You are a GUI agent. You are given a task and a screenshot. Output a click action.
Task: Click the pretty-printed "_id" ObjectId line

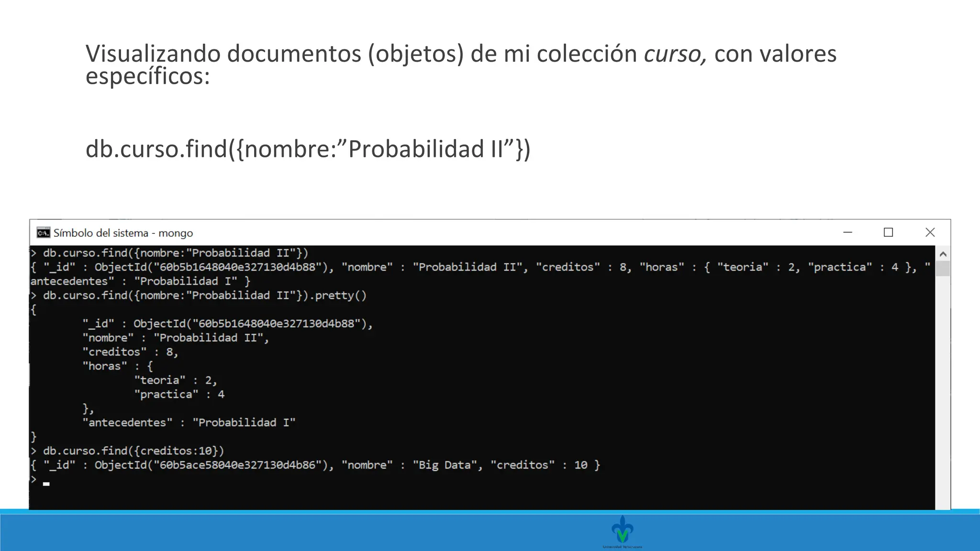tap(227, 324)
